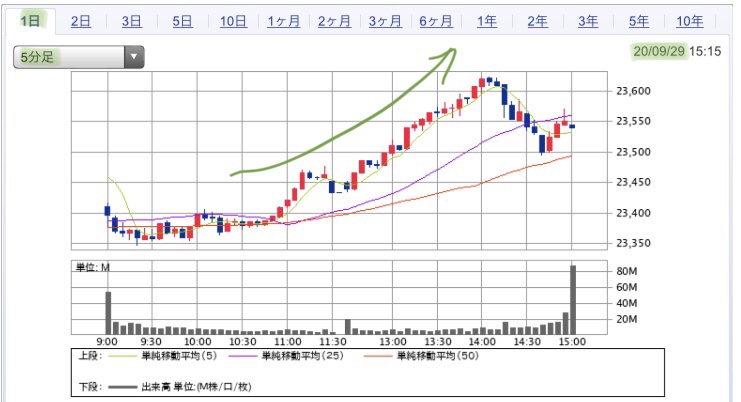This screenshot has width=741, height=402.
Task: Click the 9:30 time axis label
Action: (151, 342)
